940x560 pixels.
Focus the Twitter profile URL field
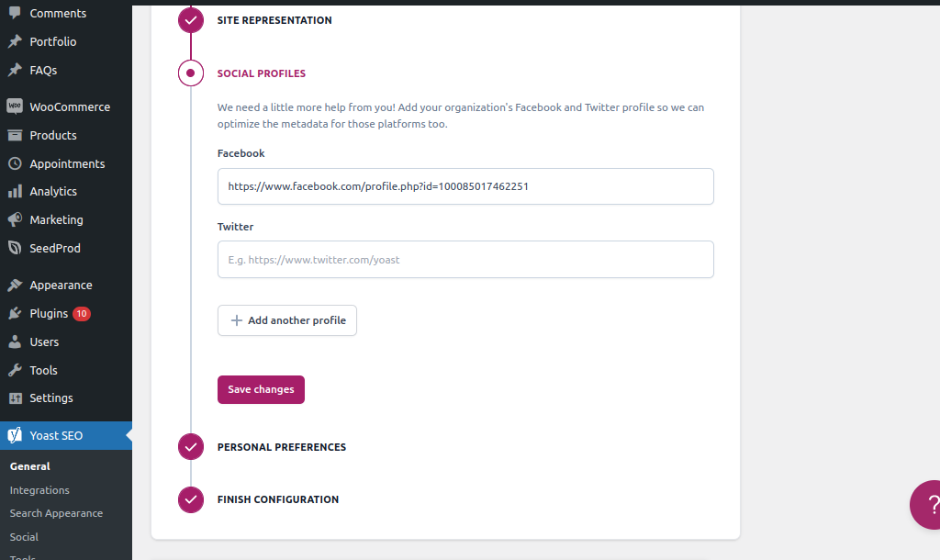[x=465, y=260]
